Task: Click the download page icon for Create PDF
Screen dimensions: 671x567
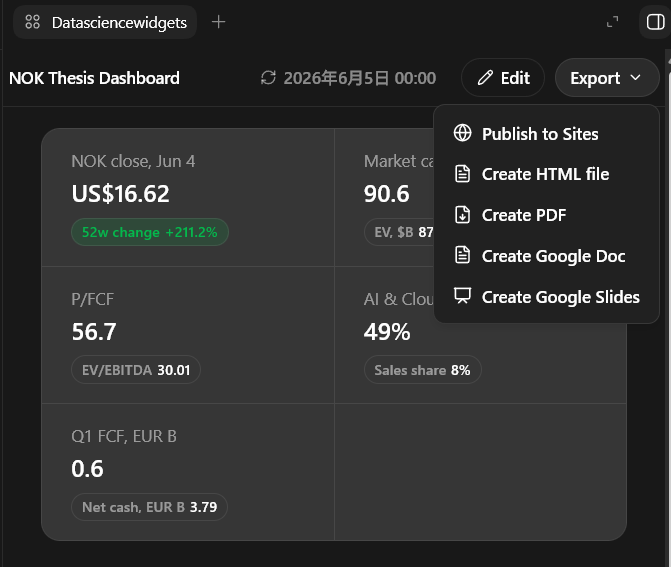Action: click(463, 215)
